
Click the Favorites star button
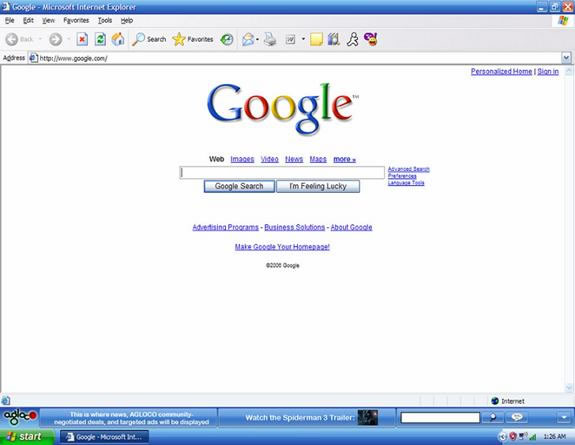(193, 39)
